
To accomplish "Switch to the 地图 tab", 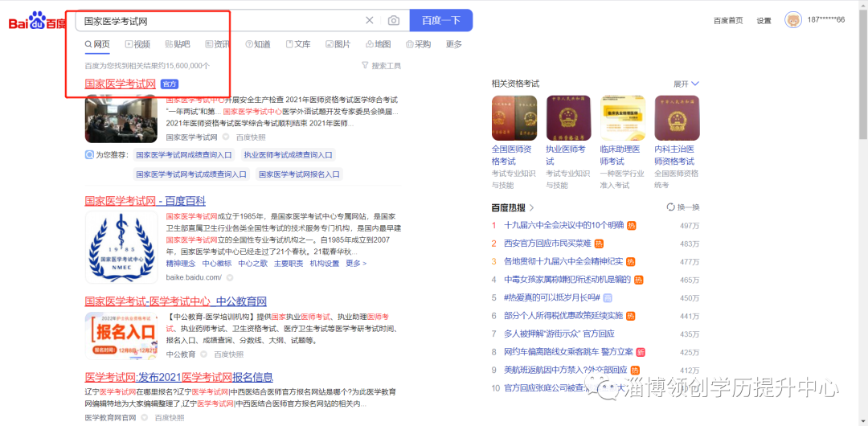I will [379, 44].
